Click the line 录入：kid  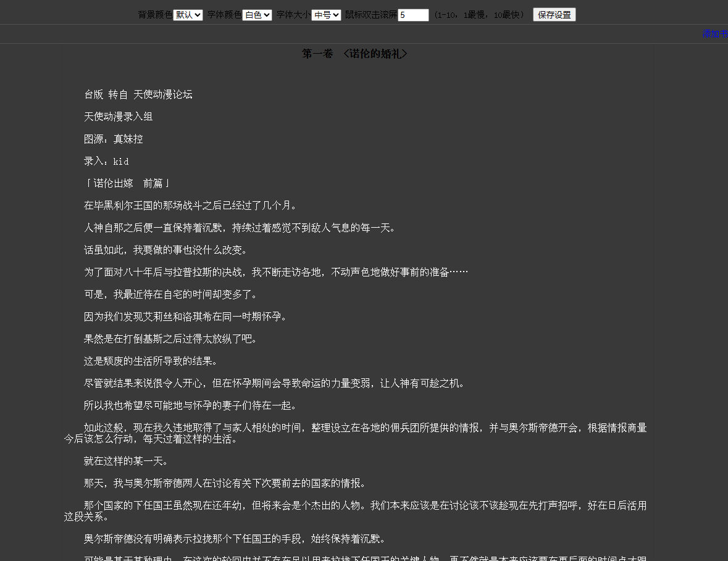106,161
